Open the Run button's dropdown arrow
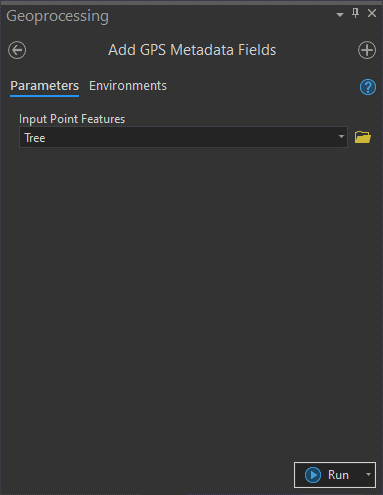Viewport: 383px width, 495px height. click(x=368, y=475)
